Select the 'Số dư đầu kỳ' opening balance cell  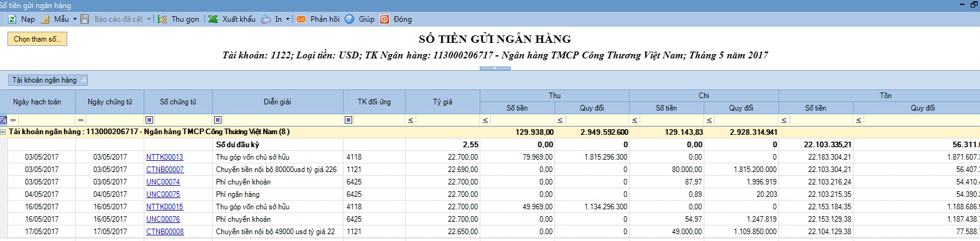(278, 145)
